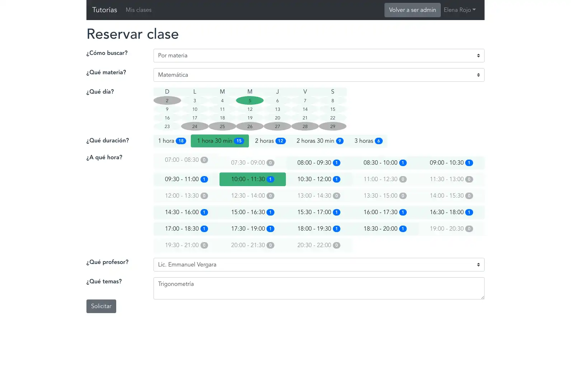Click in the topics text area 'Trigonometría'
Viewport: 571px width, 392px height.
click(319, 288)
